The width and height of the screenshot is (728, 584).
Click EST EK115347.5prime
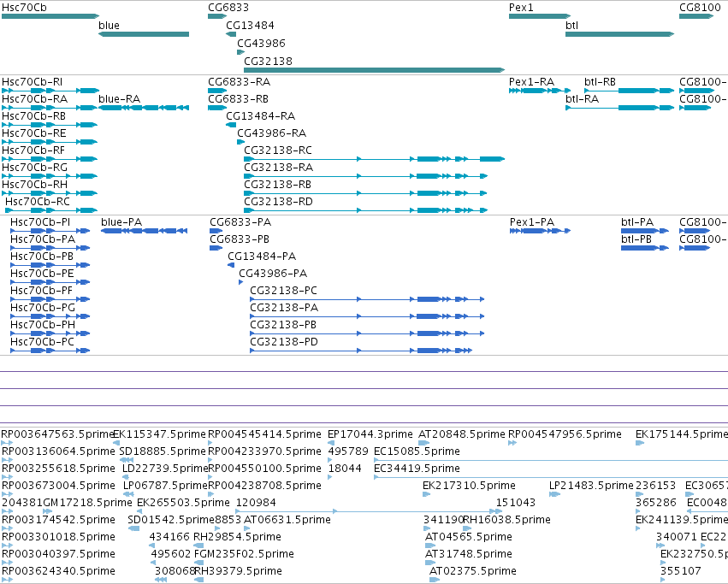tap(160, 434)
